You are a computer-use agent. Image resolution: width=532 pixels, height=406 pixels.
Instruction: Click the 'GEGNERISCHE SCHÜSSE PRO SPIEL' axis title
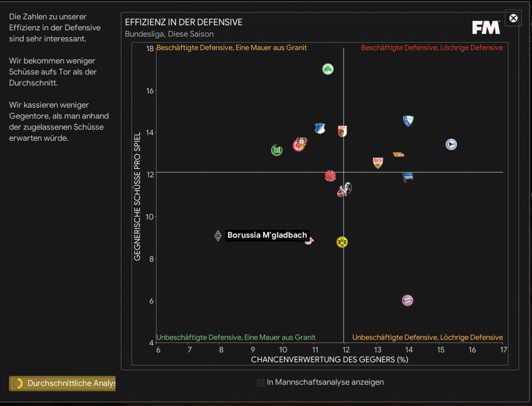[x=137, y=196]
